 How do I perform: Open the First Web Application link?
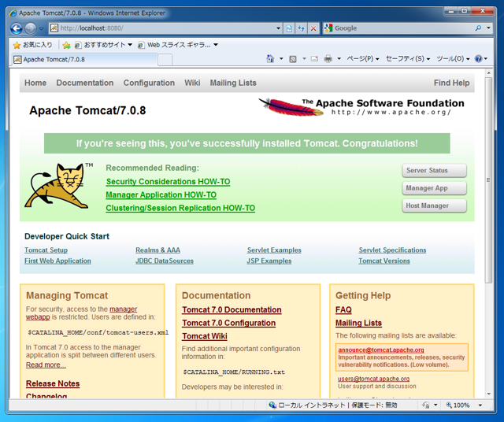point(57,261)
